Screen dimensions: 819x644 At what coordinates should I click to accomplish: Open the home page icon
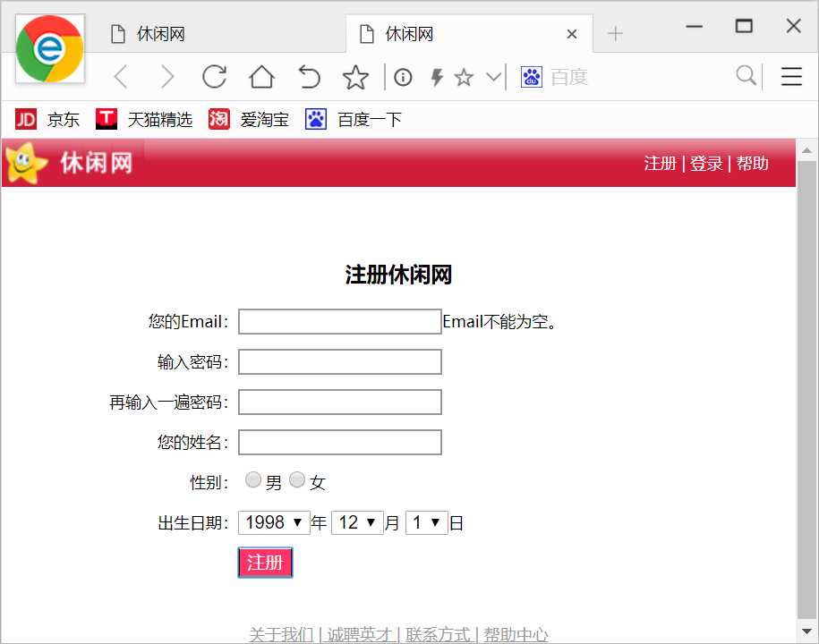261,77
